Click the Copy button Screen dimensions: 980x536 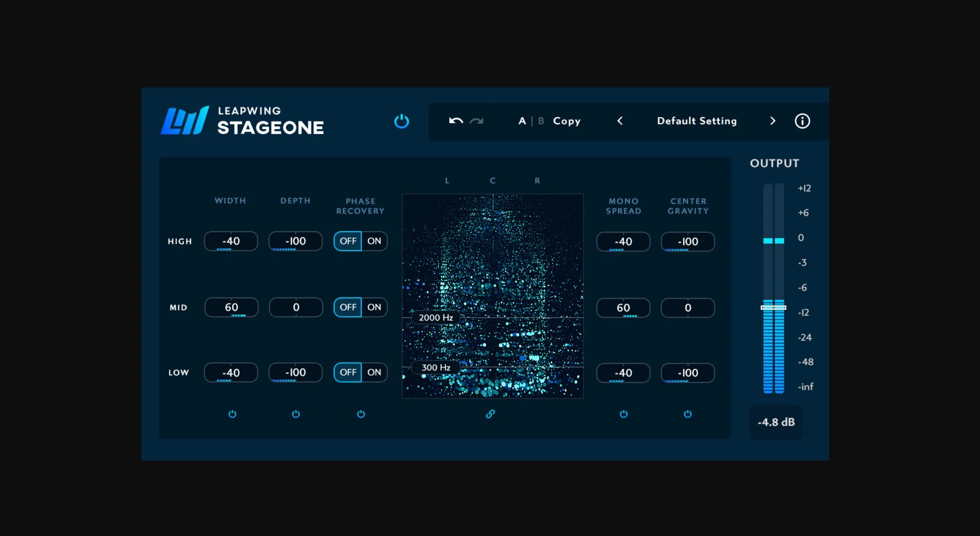point(567,121)
